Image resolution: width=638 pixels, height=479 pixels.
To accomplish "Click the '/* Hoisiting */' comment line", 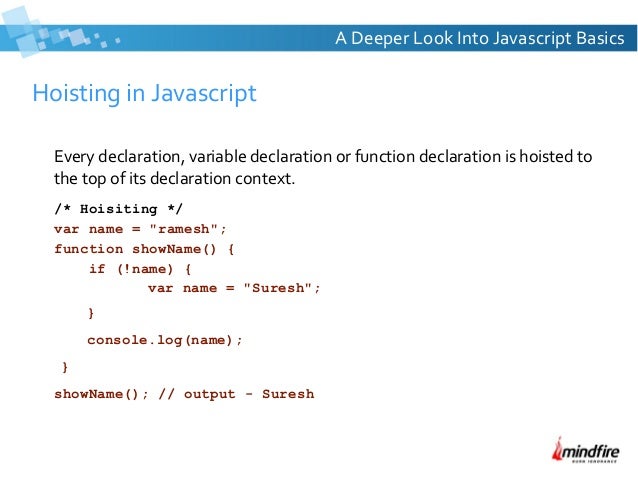I will 118,209.
